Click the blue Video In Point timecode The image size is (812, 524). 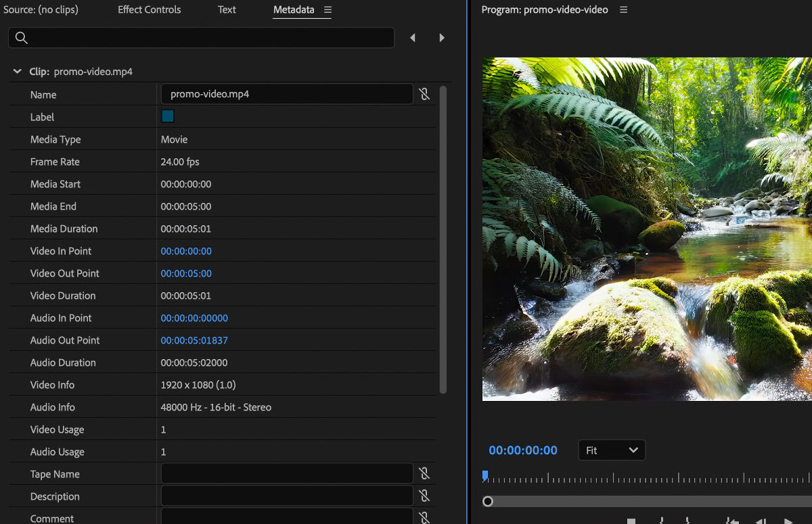coord(186,251)
